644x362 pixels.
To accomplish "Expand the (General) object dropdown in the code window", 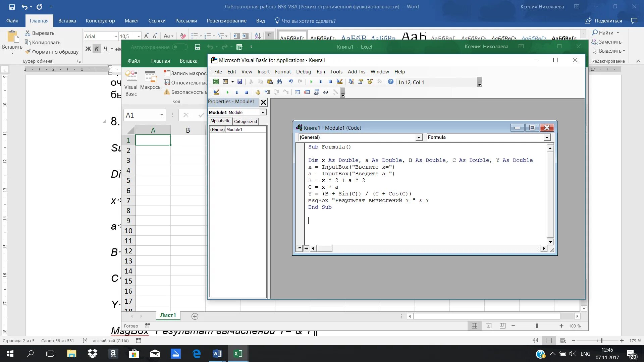I will tap(419, 137).
